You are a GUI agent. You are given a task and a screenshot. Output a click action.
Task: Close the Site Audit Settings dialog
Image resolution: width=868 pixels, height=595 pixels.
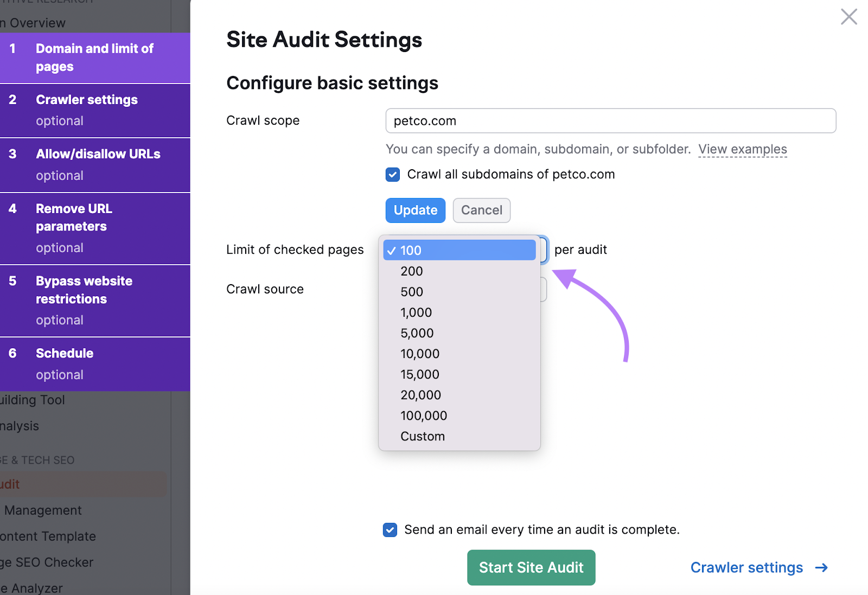coord(848,17)
